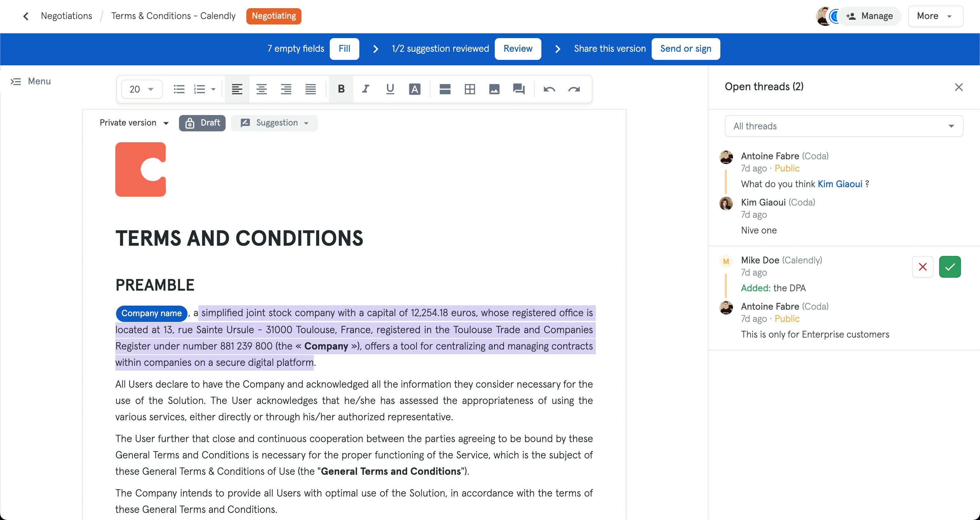Insert a table

(x=470, y=89)
